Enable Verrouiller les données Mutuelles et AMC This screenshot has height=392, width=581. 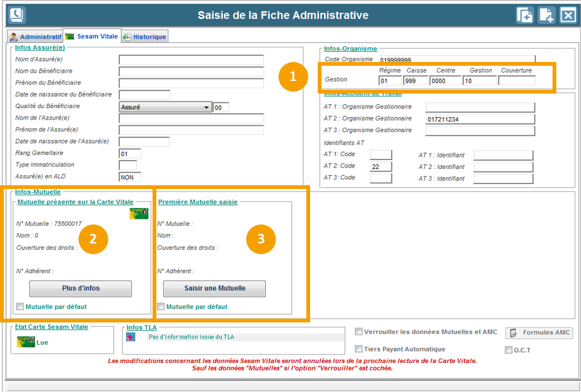click(359, 331)
